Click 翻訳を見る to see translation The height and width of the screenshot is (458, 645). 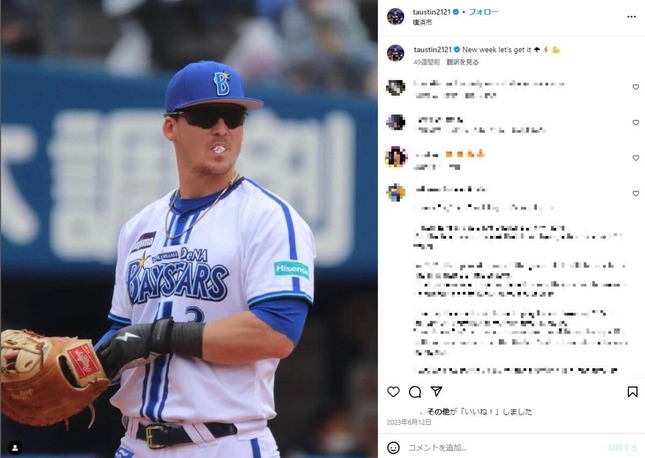click(x=463, y=62)
